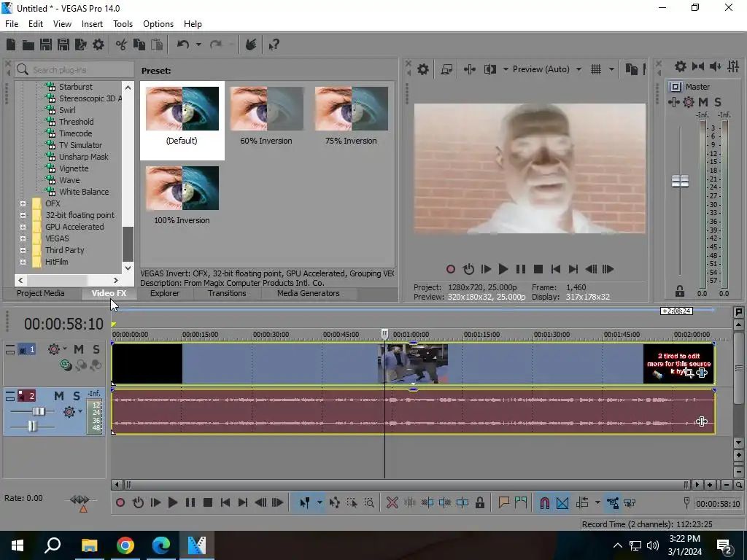The image size is (747, 560).
Task: Expand the GPU Accelerated folder
Action: coord(23,227)
